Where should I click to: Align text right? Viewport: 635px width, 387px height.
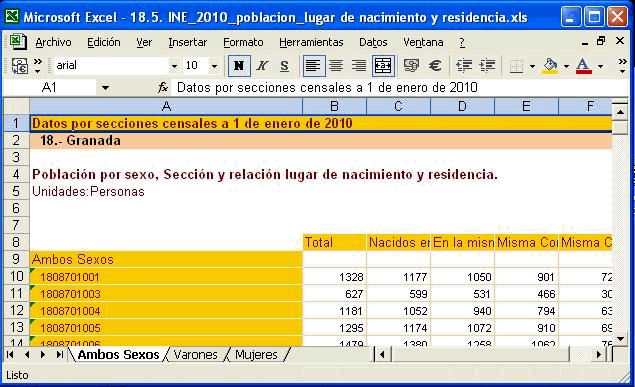(x=359, y=66)
